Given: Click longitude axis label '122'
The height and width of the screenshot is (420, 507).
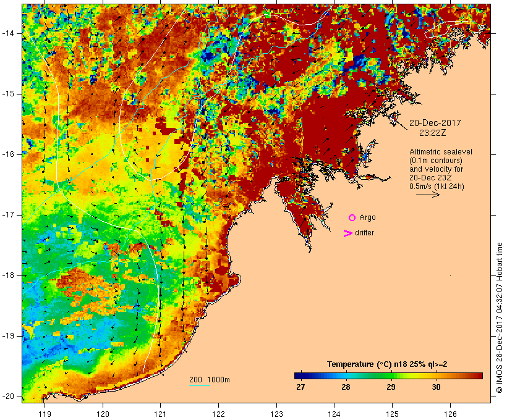Looking at the screenshot, I should pyautogui.click(x=219, y=414).
